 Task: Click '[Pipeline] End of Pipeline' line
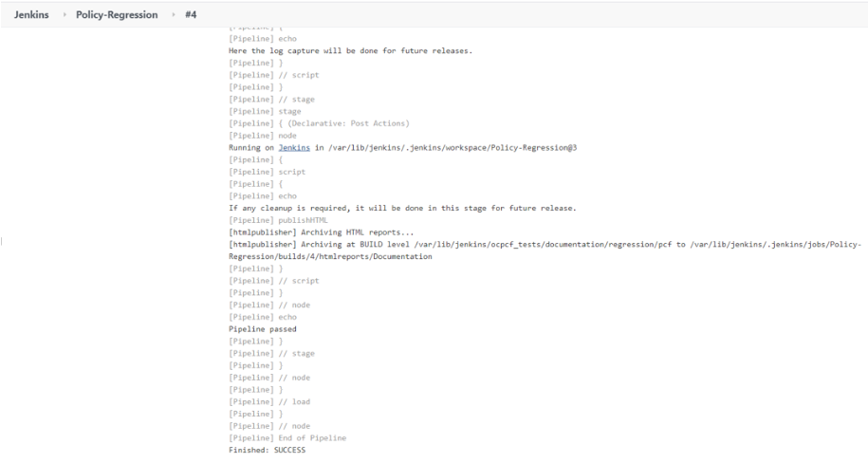pyautogui.click(x=287, y=438)
